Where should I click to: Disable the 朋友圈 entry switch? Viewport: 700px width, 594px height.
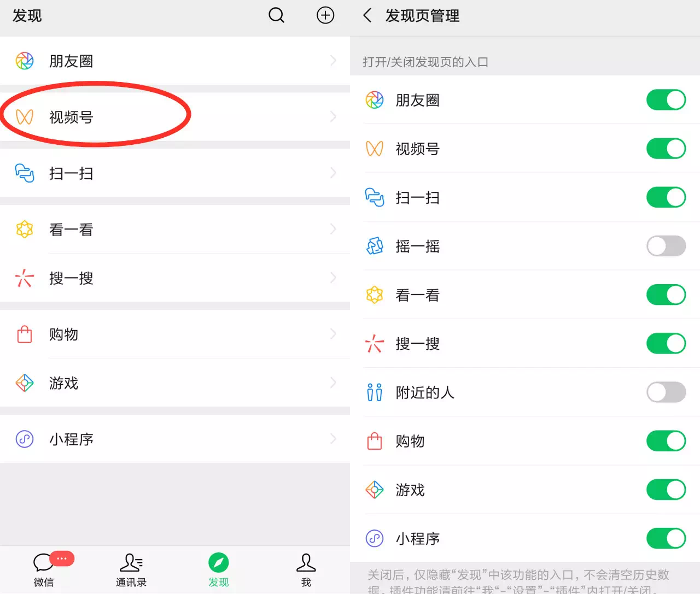point(666,100)
